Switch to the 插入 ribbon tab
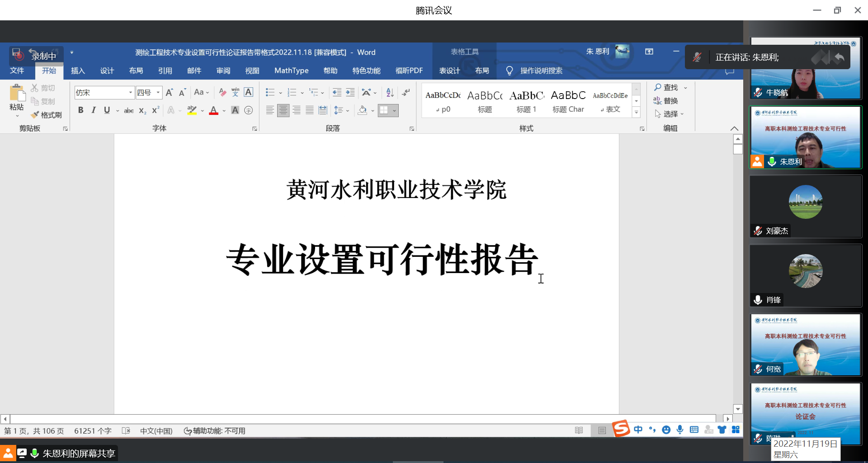This screenshot has width=868, height=463. [x=78, y=71]
